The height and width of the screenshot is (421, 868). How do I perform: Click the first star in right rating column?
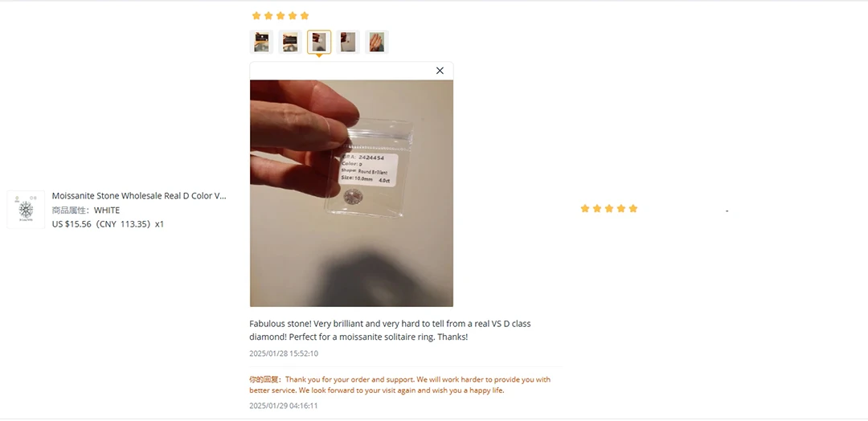click(584, 209)
